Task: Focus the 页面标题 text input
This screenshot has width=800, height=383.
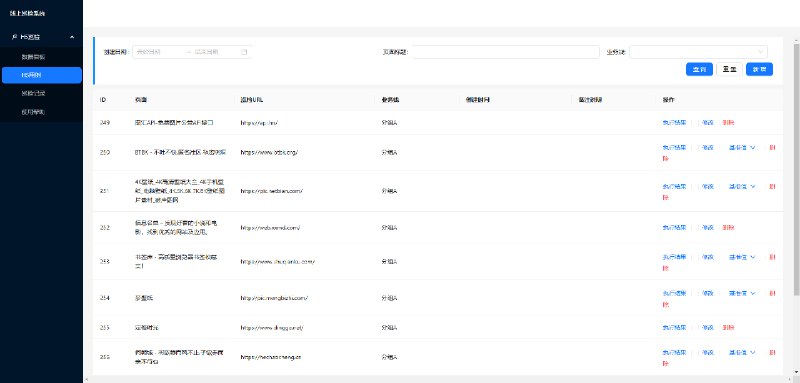Action: coord(505,52)
